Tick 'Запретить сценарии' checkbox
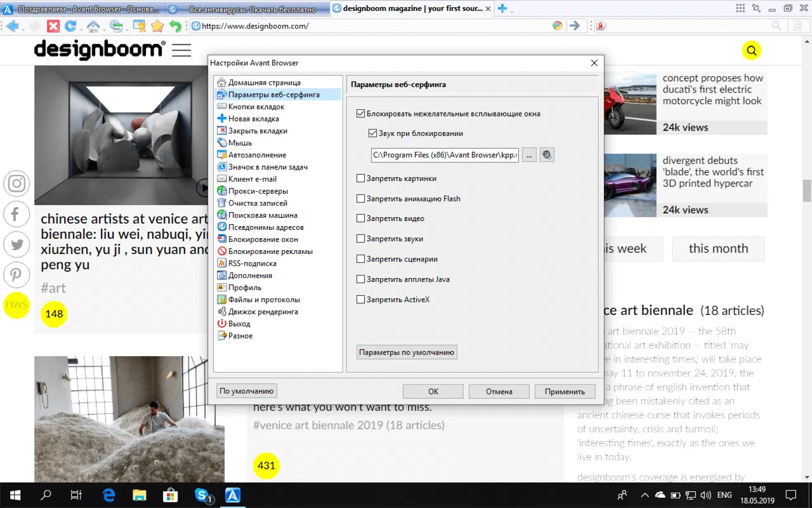The image size is (812, 508). click(361, 259)
